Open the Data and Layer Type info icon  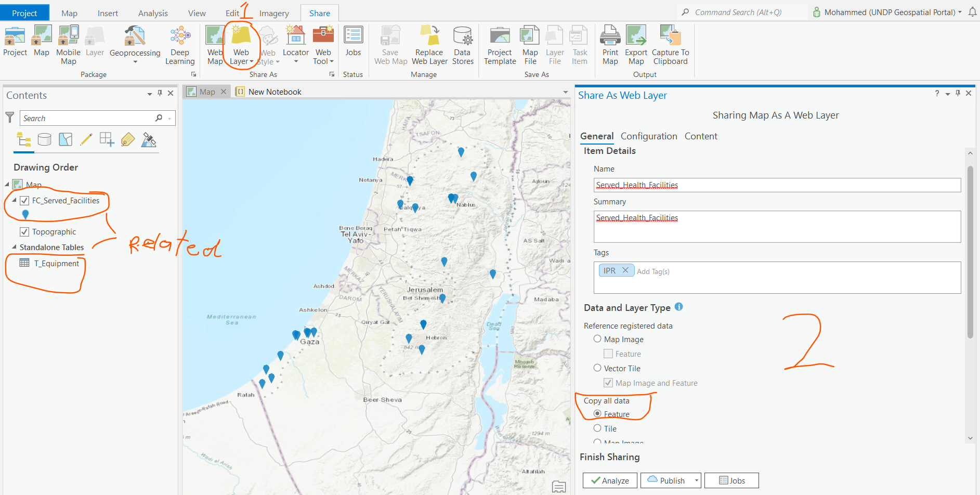click(x=678, y=307)
